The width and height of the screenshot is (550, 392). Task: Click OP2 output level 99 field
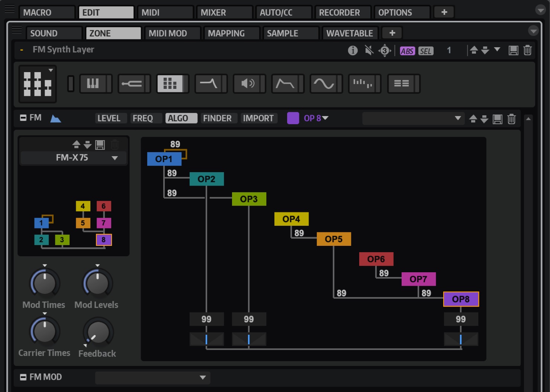[206, 319]
